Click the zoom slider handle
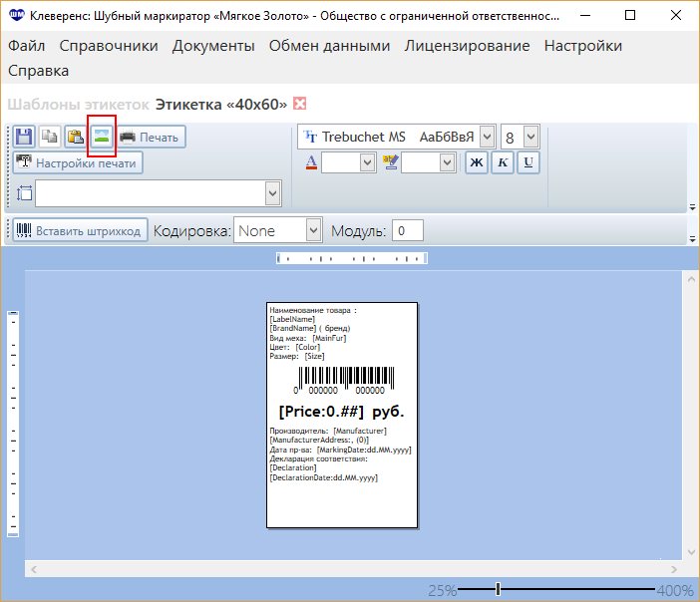This screenshot has height=602, width=700. (x=499, y=589)
